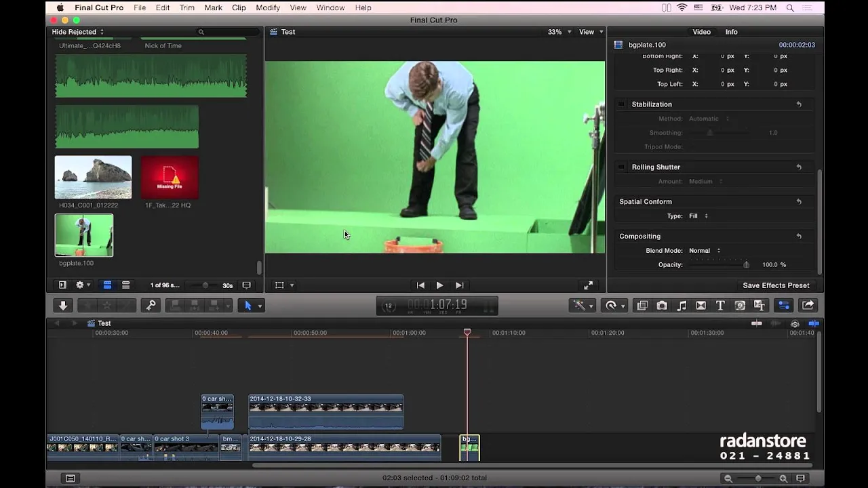This screenshot has height=488, width=868.
Task: Show the photos browser camera icon
Action: coord(662,306)
